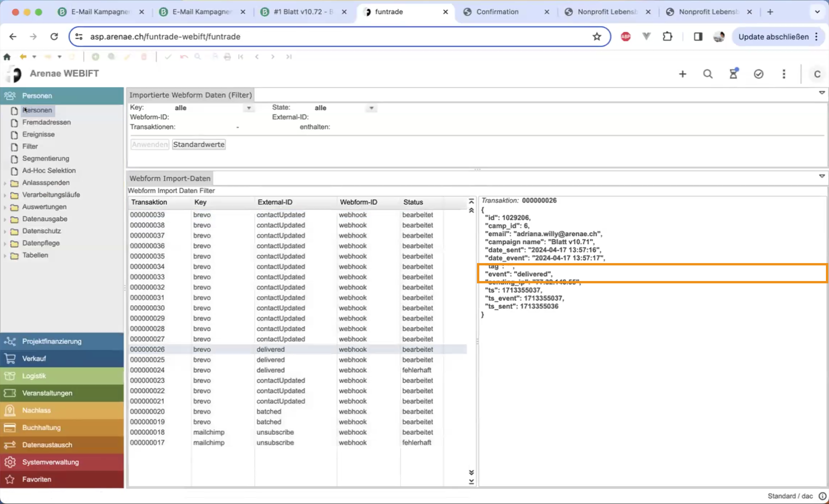Bookmark page with the star icon
The image size is (829, 504).
coord(597,37)
